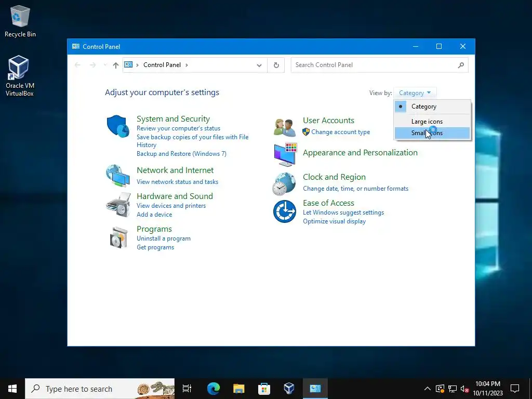The height and width of the screenshot is (399, 532).
Task: Click Add a device link
Action: pyautogui.click(x=154, y=215)
